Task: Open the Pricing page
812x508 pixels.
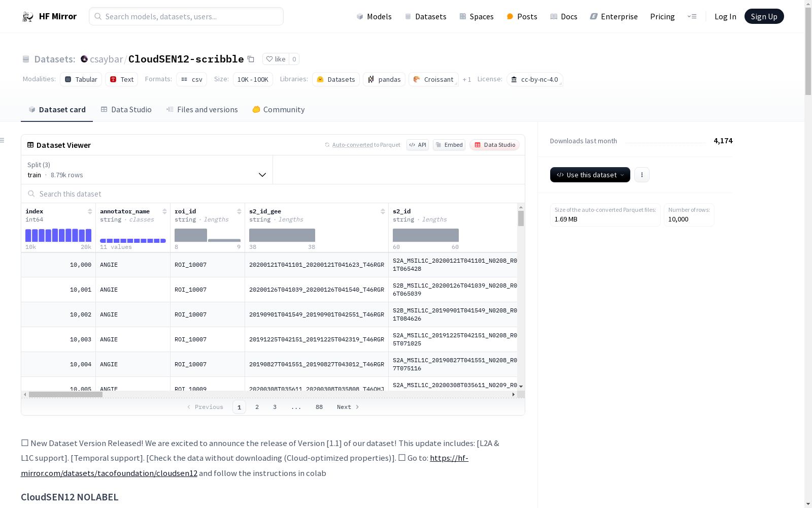Action: point(662,16)
